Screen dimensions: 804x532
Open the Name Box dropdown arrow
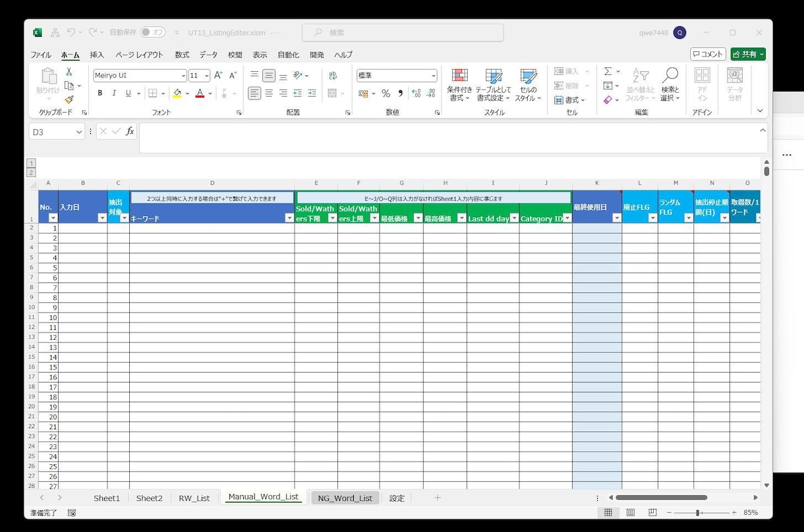pos(80,132)
